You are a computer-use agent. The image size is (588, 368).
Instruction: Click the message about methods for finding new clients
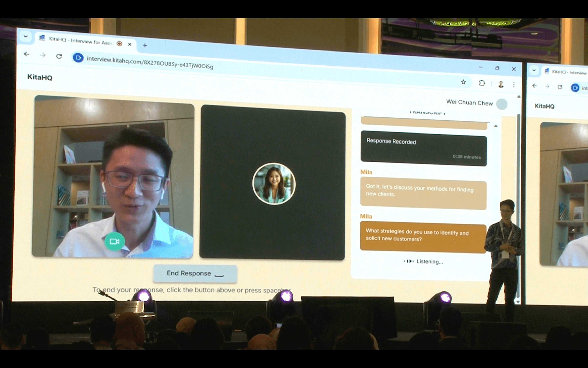423,193
